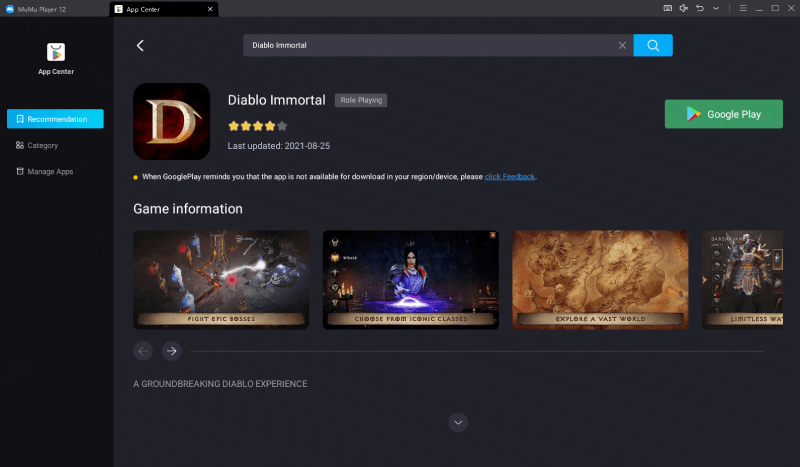The width and height of the screenshot is (800, 467).
Task: Close the App Center tab
Action: coord(210,9)
